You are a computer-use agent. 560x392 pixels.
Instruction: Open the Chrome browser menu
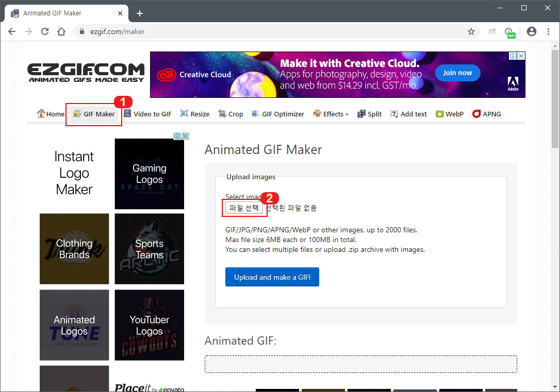point(548,31)
